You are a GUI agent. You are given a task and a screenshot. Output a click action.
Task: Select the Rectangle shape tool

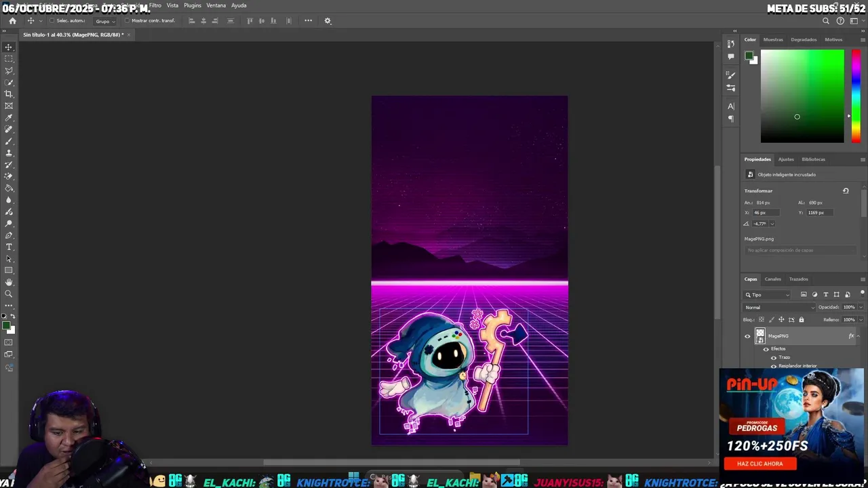pyautogui.click(x=9, y=270)
